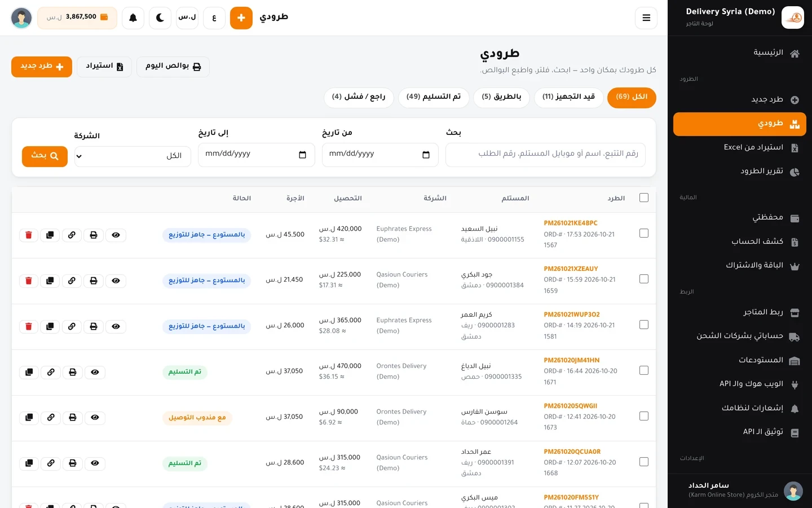Tick the checkbox for parcel PM261020JM41HN
The width and height of the screenshot is (812, 508).
(x=644, y=370)
